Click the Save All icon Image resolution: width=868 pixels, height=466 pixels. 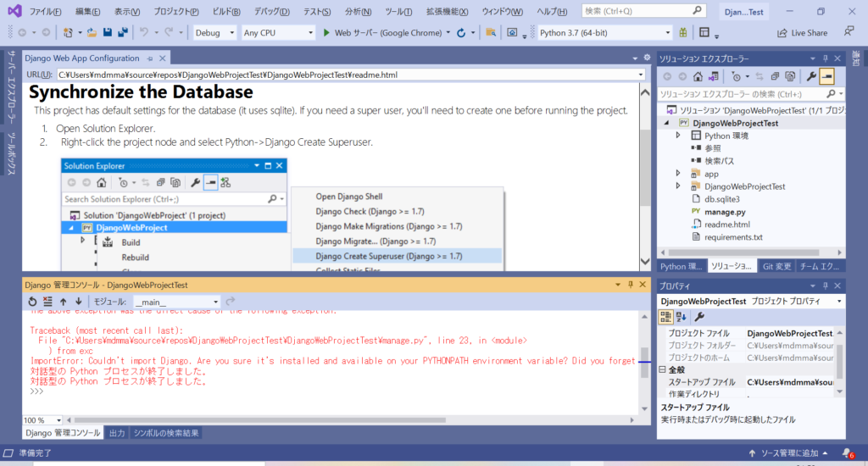point(122,33)
